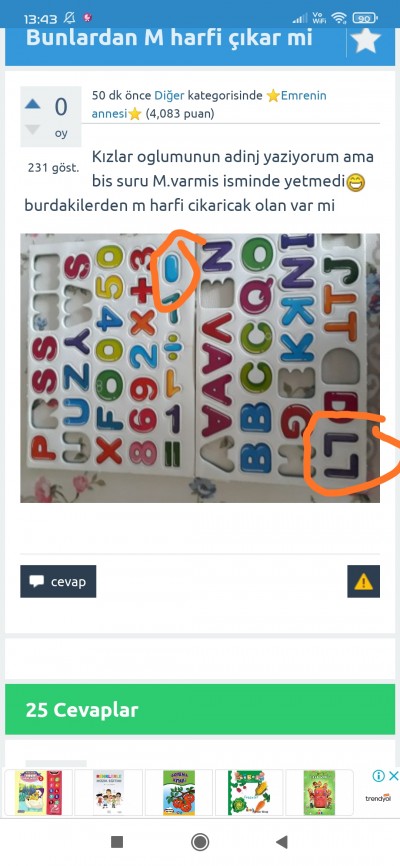The height and width of the screenshot is (866, 400).
Task: Open the alphabet puzzle photo
Action: [x=200, y=368]
